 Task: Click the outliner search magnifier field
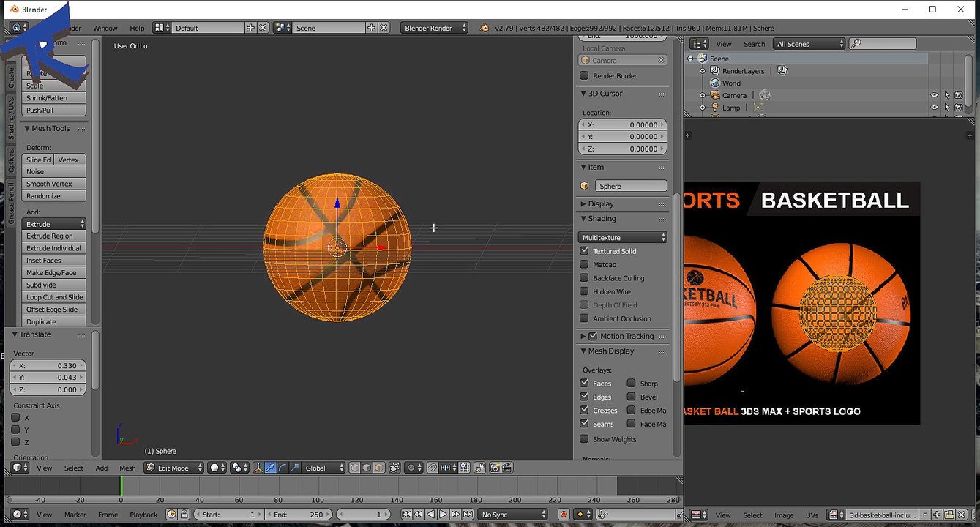[x=882, y=44]
